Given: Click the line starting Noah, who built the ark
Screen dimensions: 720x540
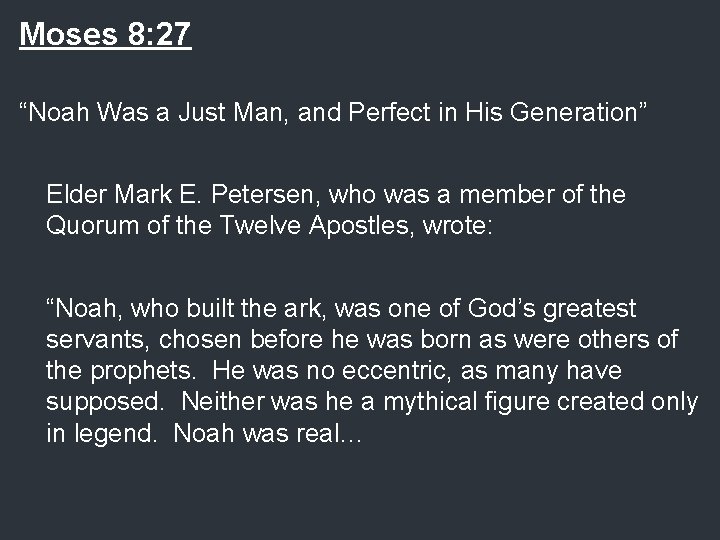Looking at the screenshot, I should [x=341, y=308].
